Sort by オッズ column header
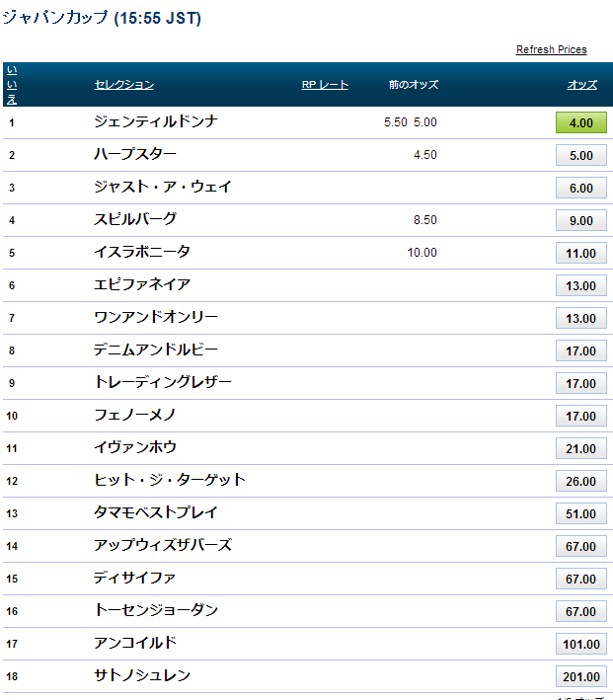Screen dimensions: 613x700 click(581, 85)
